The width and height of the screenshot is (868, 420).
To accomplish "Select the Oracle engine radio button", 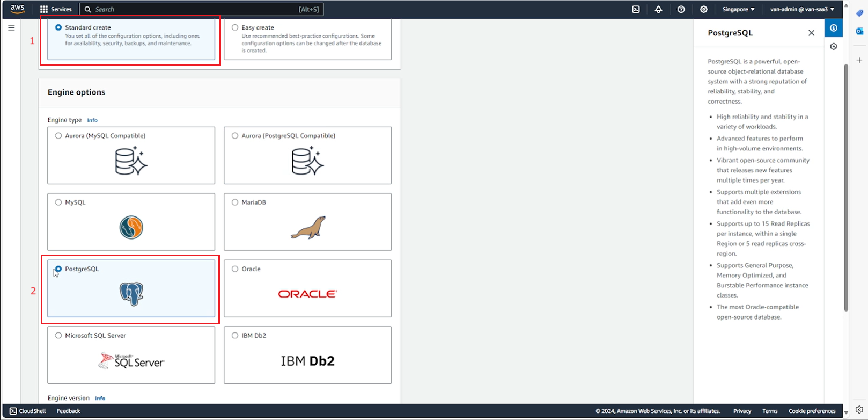I will 235,269.
